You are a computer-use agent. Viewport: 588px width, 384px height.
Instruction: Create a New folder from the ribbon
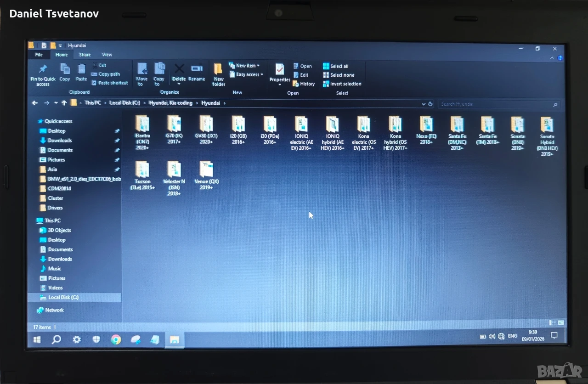click(219, 75)
